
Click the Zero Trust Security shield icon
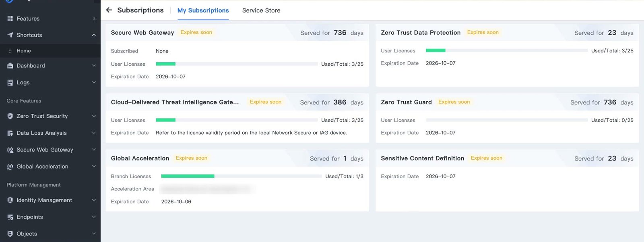click(x=10, y=116)
